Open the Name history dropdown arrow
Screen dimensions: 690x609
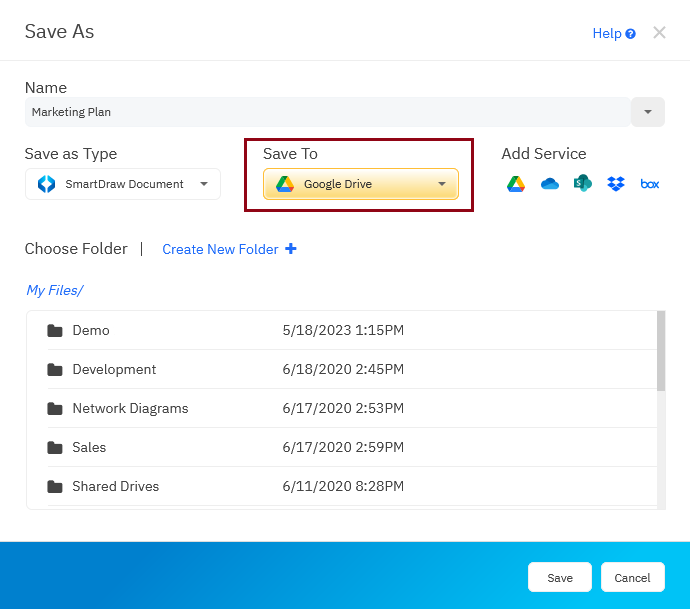point(648,112)
